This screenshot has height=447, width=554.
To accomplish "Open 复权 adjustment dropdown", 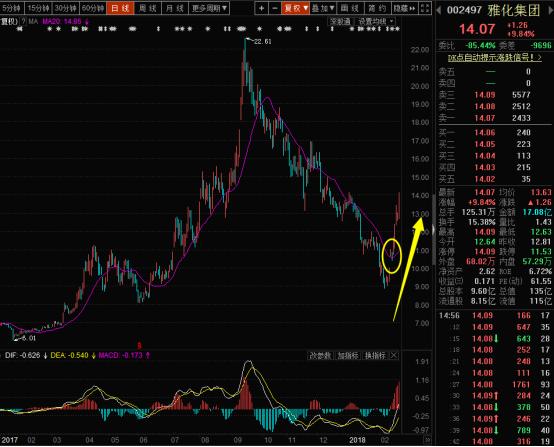I will click(295, 8).
